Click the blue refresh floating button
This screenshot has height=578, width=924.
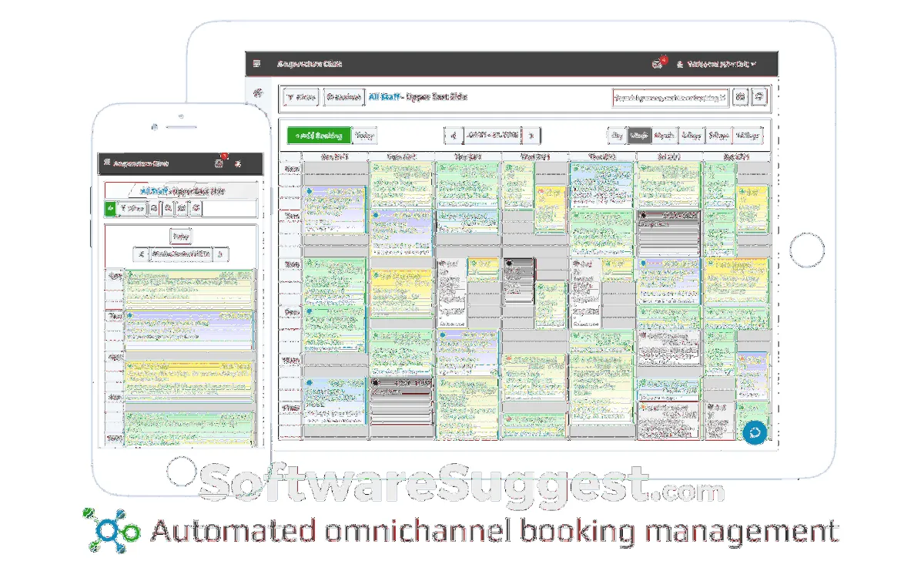755,432
